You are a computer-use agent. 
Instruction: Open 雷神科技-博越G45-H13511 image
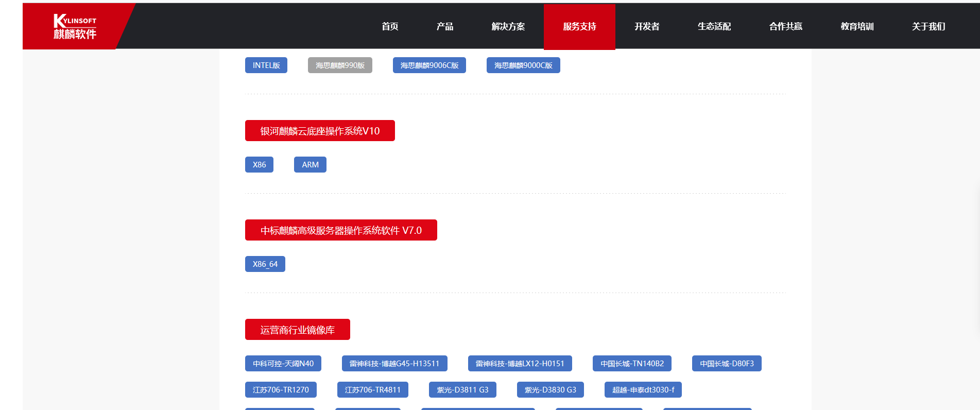point(394,364)
